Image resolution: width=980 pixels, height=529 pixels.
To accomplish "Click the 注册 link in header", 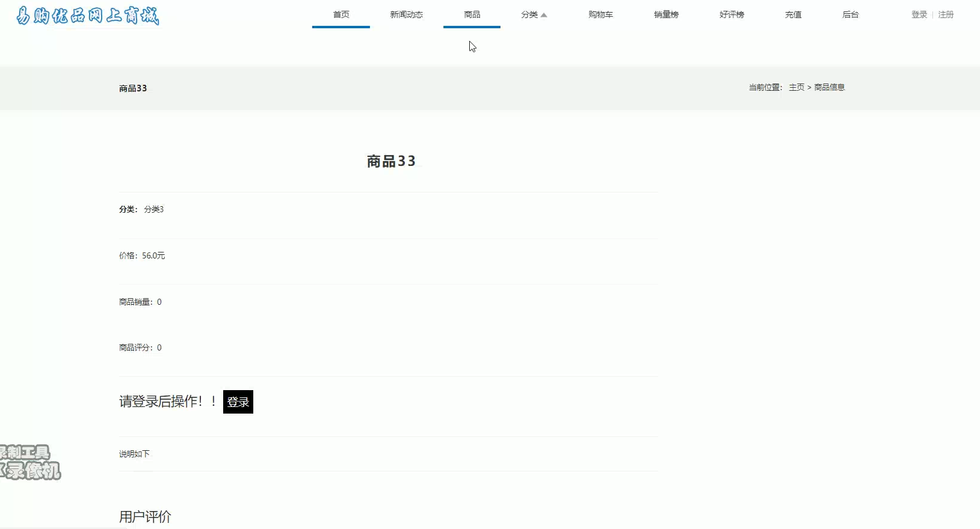I will [x=946, y=14].
